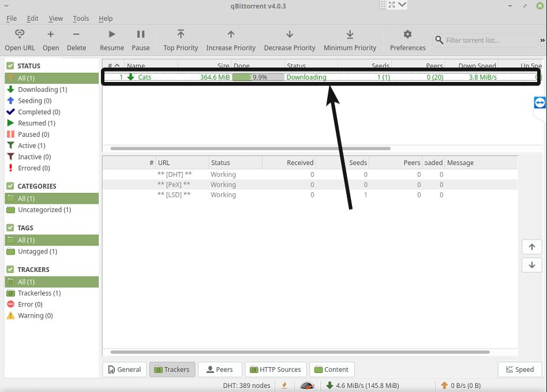Click the status bar flame connection icon
The image size is (547, 392).
(x=284, y=386)
